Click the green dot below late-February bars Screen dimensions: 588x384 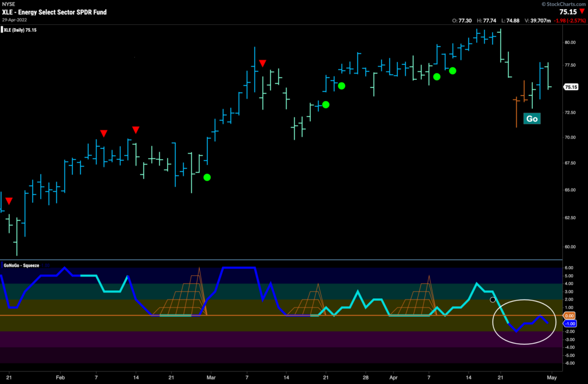207,177
